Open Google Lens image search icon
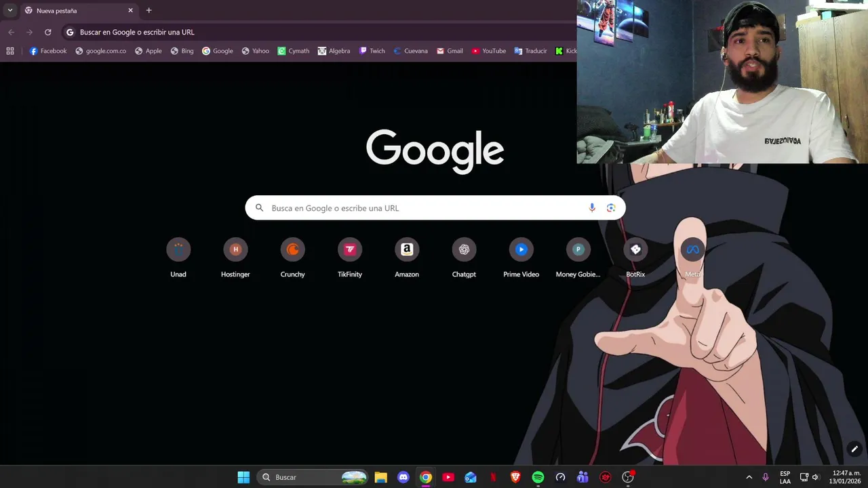 pos(611,208)
